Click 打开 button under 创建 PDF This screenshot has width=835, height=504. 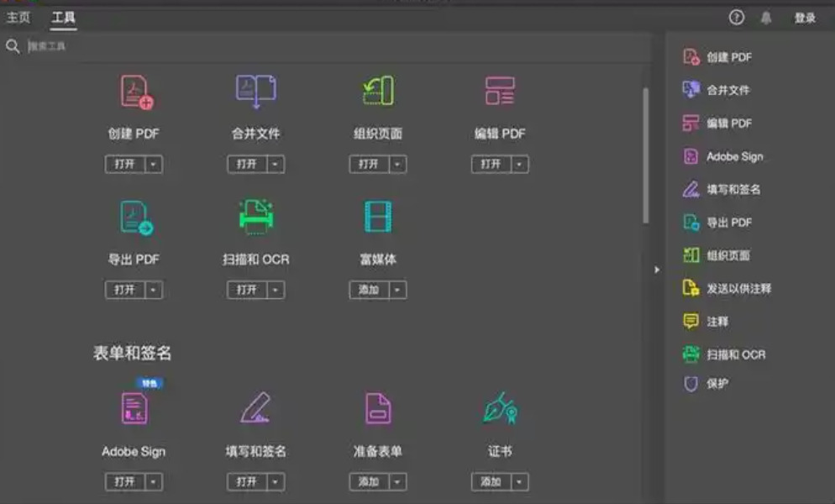coord(125,164)
